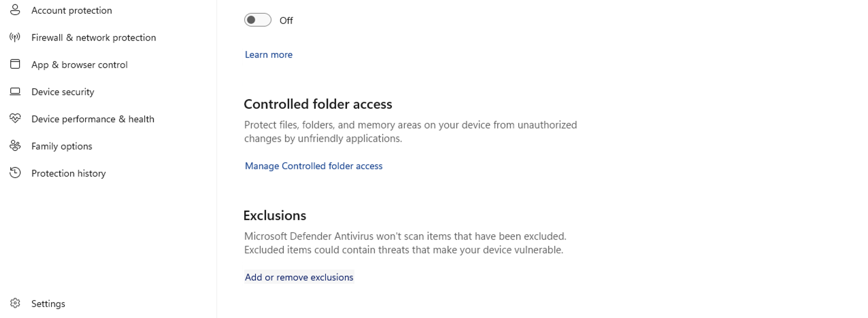Click the Family options people icon

click(15, 146)
